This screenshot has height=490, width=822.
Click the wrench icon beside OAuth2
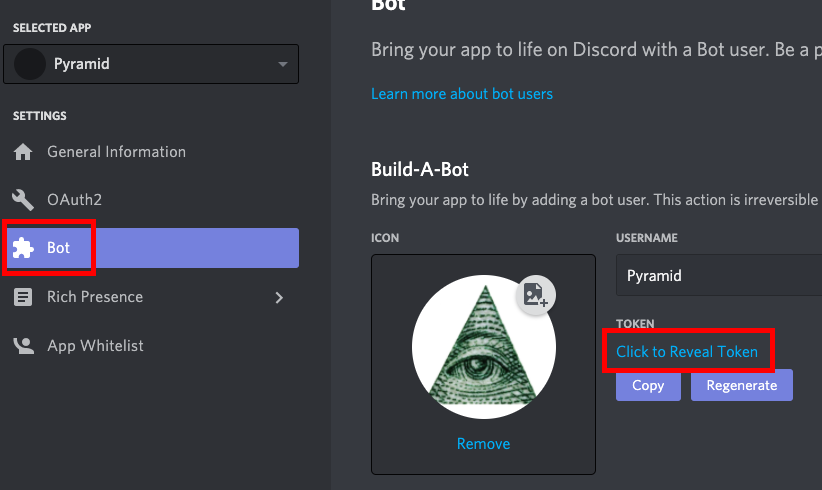pyautogui.click(x=23, y=200)
